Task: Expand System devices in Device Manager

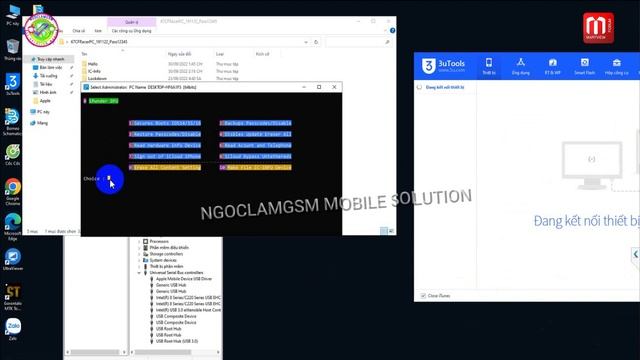Action: 139,260
